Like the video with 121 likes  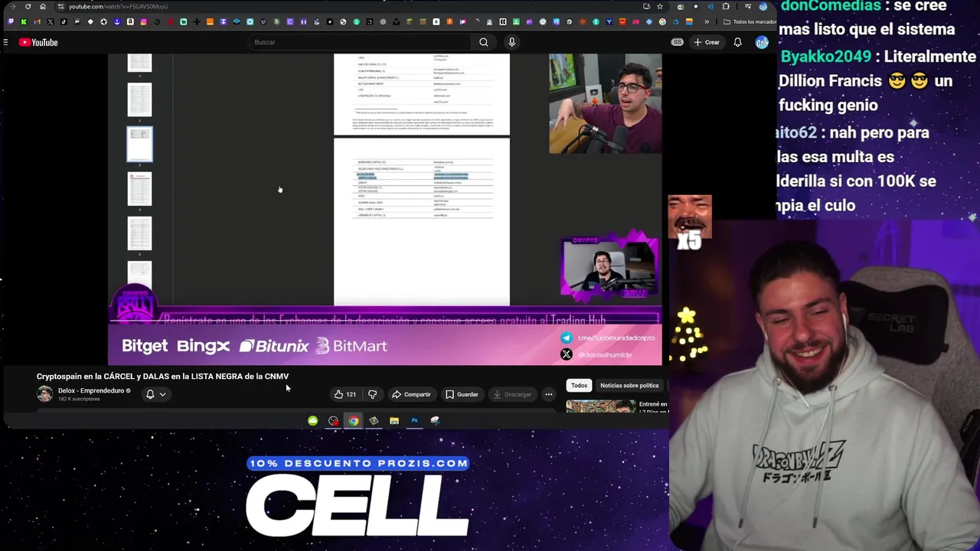tap(345, 394)
